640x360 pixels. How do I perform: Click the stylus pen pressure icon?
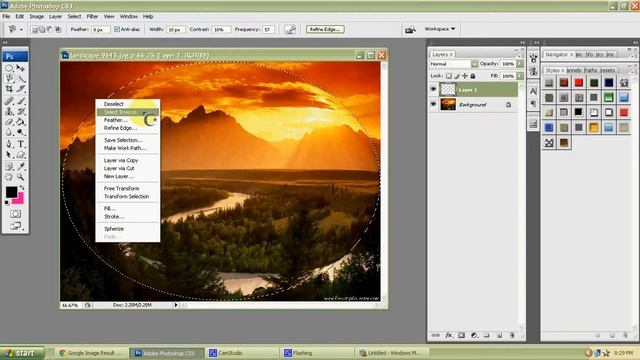coord(290,29)
